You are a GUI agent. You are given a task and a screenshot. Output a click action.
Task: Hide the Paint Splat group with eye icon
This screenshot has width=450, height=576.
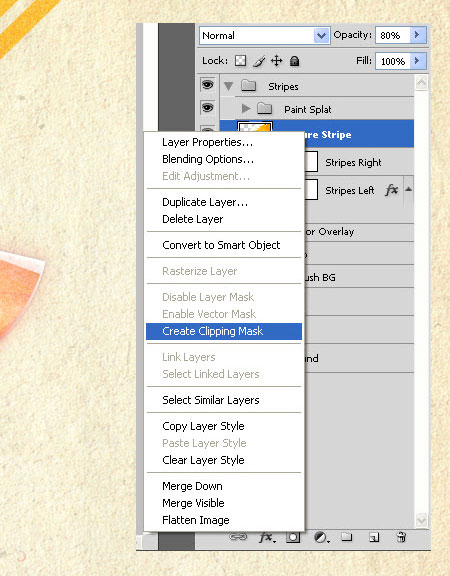coord(208,108)
